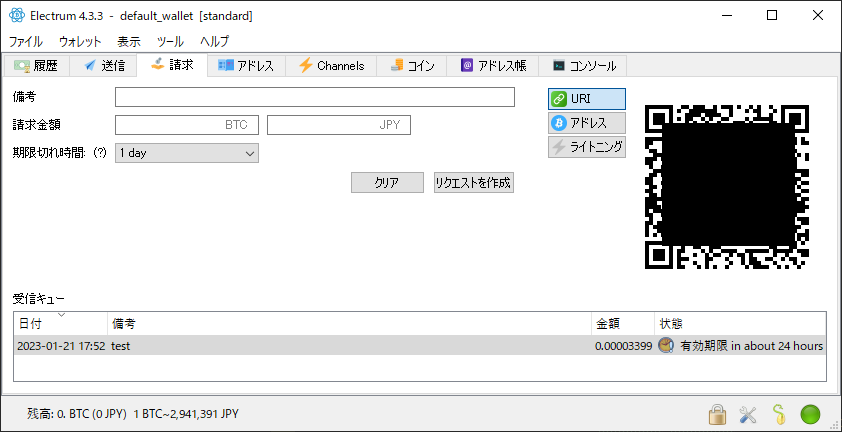Open the Channels tab

[331, 66]
